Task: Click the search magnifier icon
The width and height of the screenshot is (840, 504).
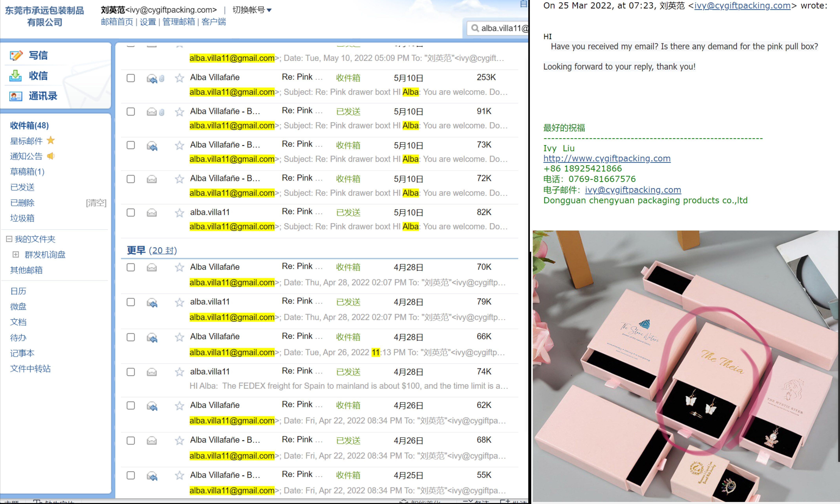Action: pyautogui.click(x=475, y=28)
